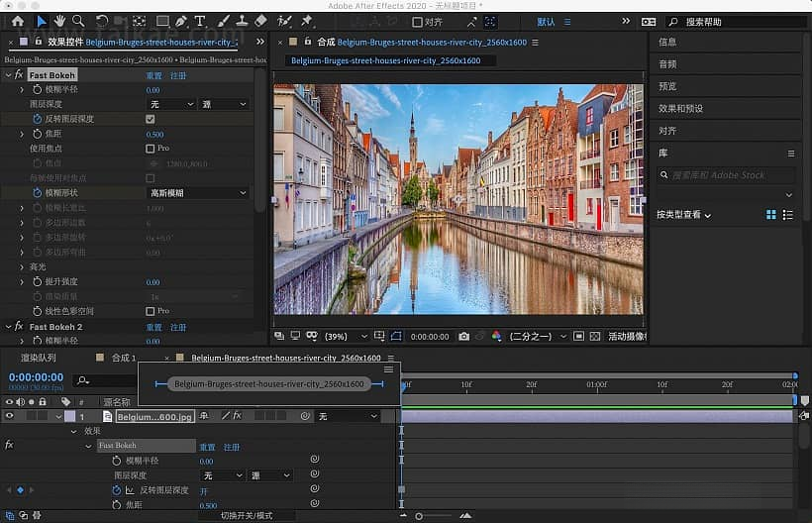
Task: Open the 按类型查看 dropdown in library
Action: coord(683,215)
